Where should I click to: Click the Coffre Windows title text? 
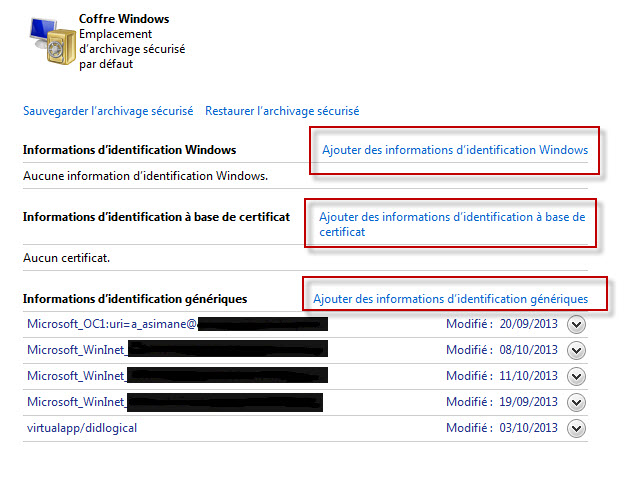(124, 19)
